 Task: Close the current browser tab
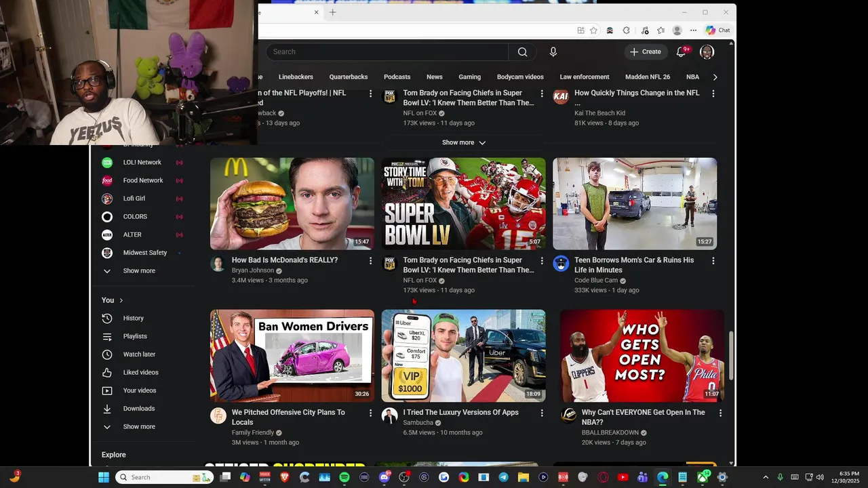point(316,12)
